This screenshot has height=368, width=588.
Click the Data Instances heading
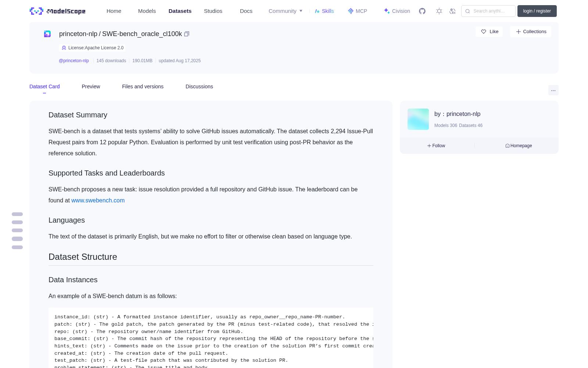point(73,280)
